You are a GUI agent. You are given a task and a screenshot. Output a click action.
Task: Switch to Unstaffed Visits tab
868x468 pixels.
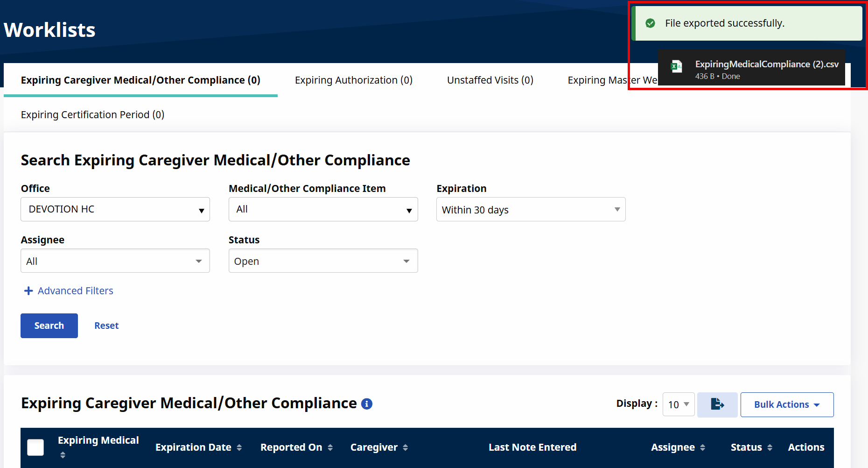(x=490, y=80)
